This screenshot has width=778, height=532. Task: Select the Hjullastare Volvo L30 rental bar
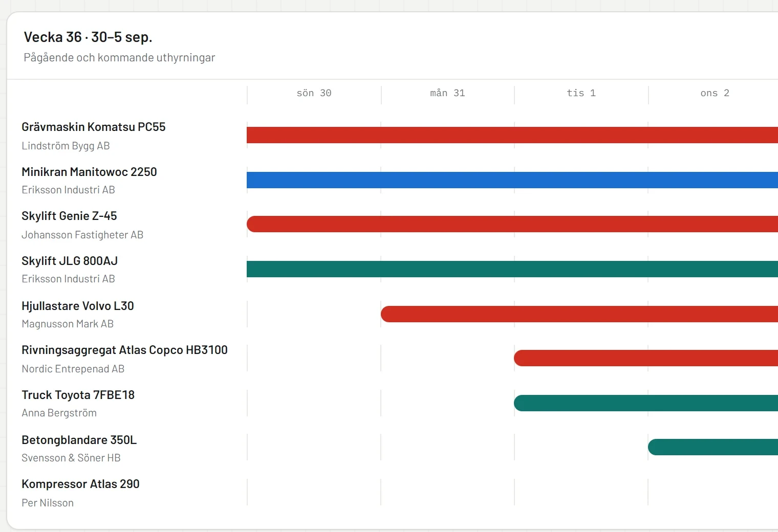point(579,314)
